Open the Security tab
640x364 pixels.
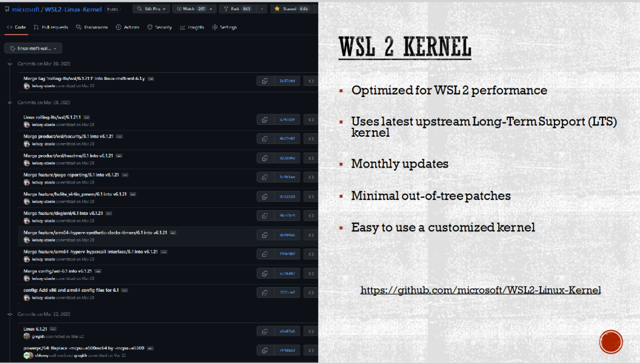(x=159, y=27)
